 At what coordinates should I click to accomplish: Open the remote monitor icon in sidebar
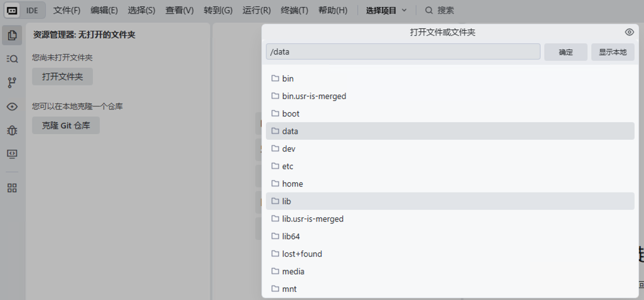click(12, 154)
